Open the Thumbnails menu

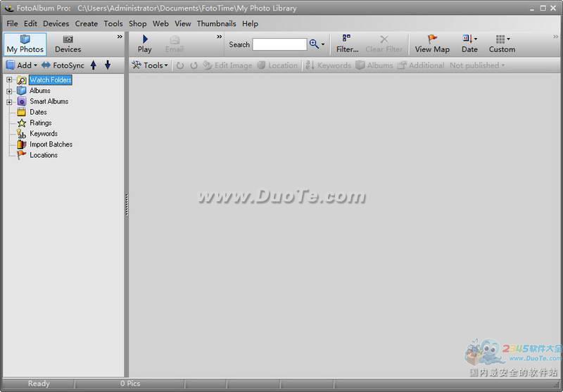pos(217,24)
